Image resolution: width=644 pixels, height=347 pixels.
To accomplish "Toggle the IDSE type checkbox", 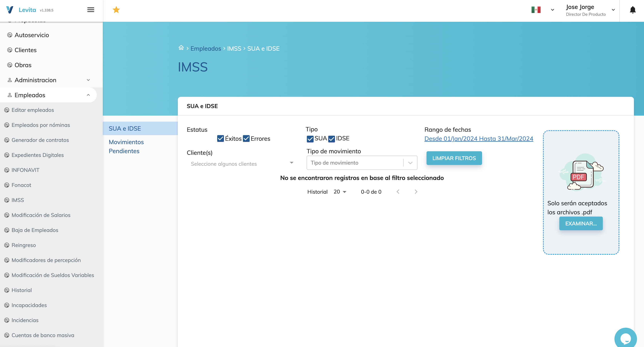I will 331,139.
